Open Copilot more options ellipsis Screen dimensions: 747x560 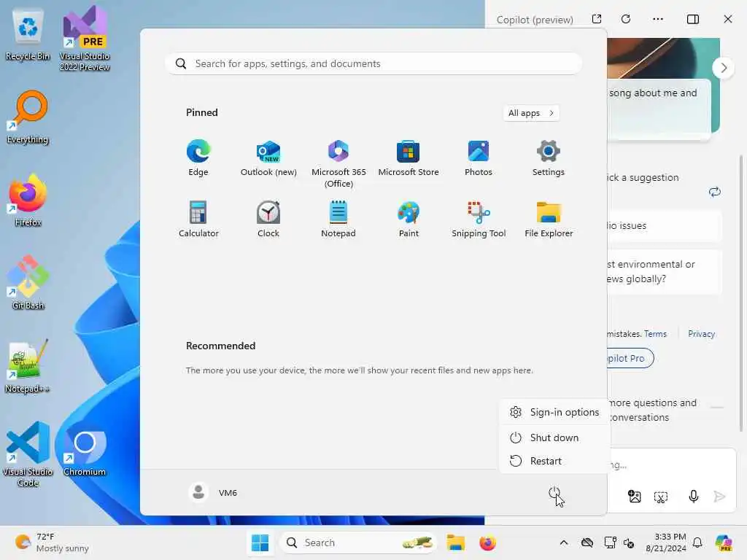tap(658, 19)
